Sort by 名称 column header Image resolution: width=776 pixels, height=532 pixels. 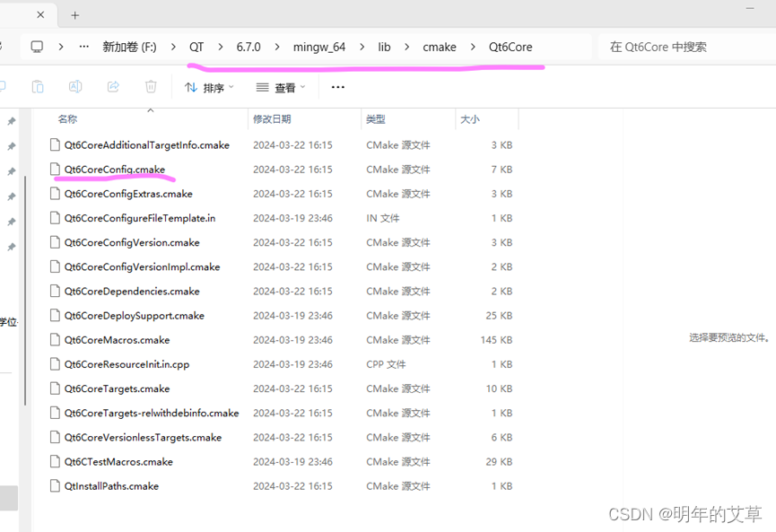pyautogui.click(x=68, y=119)
